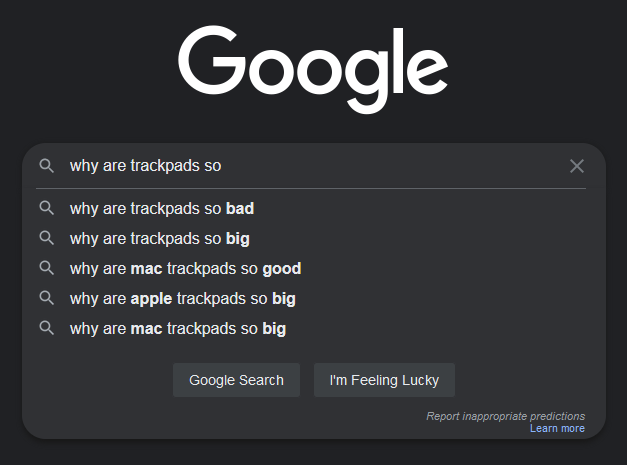Click the Google logo
This screenshot has width=627, height=465.
coord(313,70)
